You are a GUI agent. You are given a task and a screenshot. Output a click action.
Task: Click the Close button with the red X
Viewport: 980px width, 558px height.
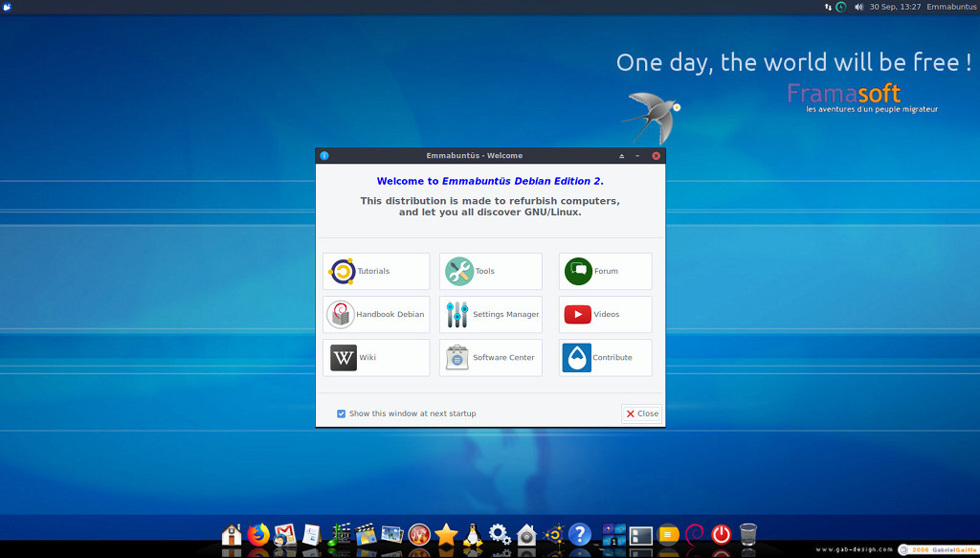[x=642, y=413]
